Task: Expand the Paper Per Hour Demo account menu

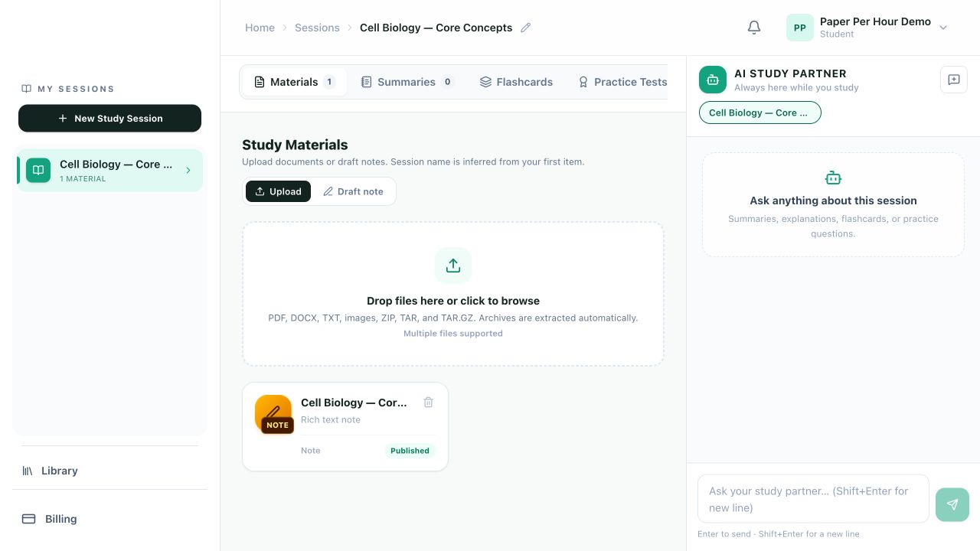Action: pos(943,28)
